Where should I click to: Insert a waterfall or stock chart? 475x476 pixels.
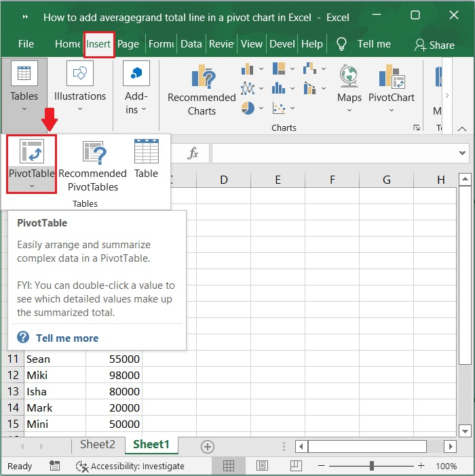[314, 68]
